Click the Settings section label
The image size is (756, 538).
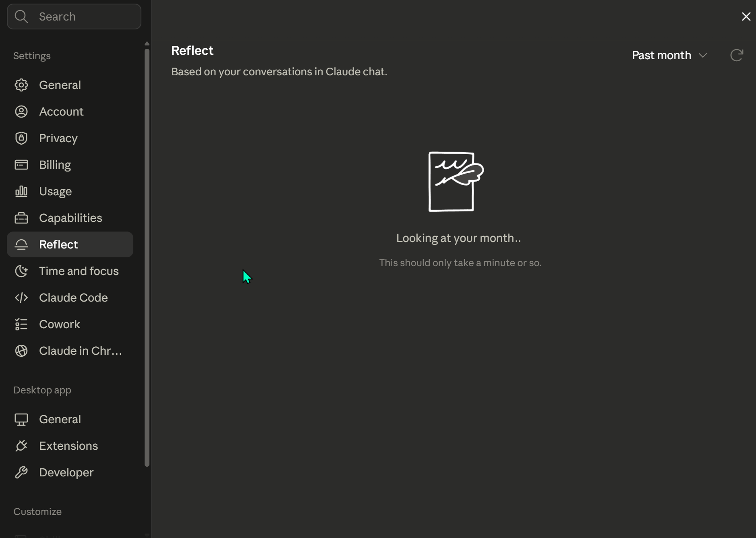(x=32, y=56)
